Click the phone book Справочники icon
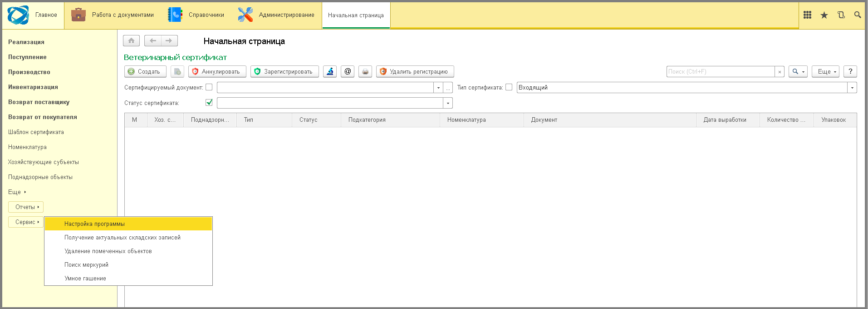The width and height of the screenshot is (868, 309). click(175, 15)
